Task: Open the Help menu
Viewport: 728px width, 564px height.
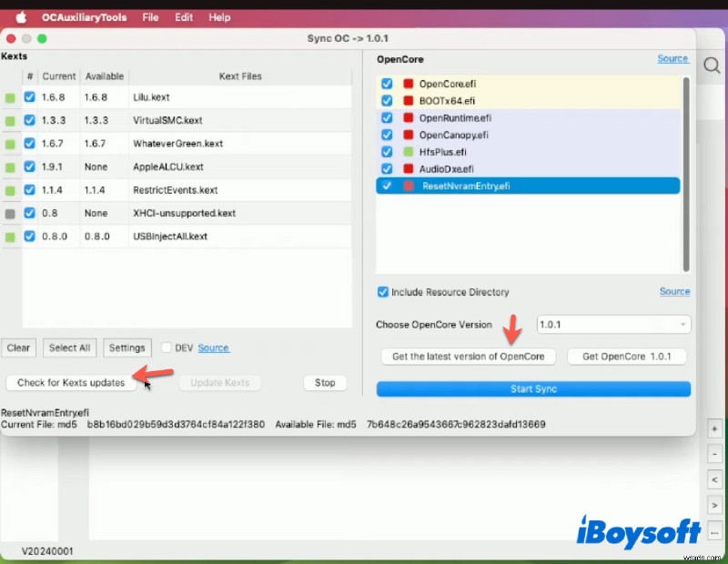Action: (x=219, y=17)
